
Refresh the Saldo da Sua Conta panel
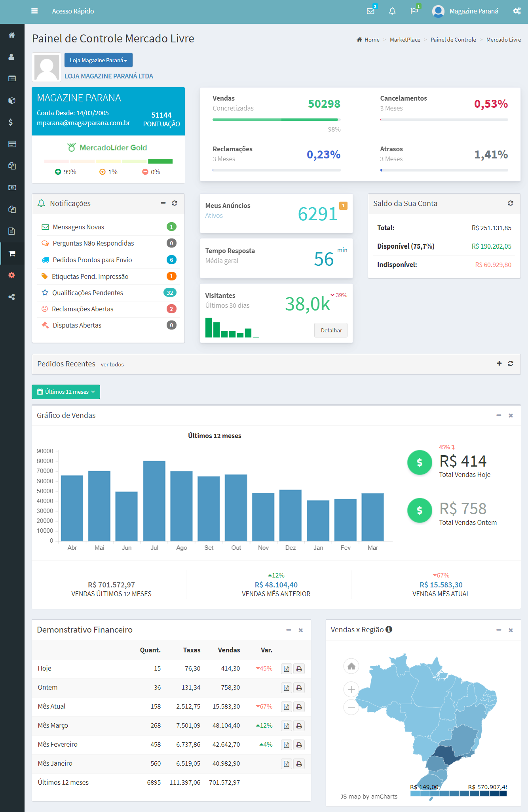[511, 203]
